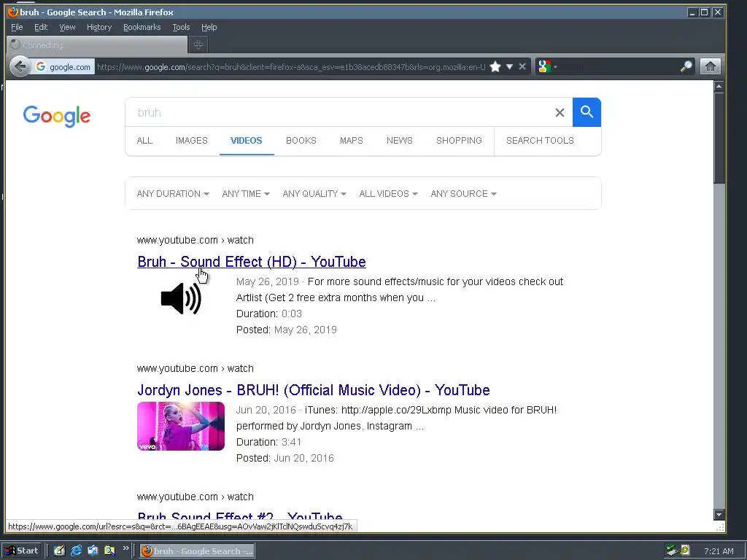
Task: Open the File menu
Action: [x=17, y=27]
